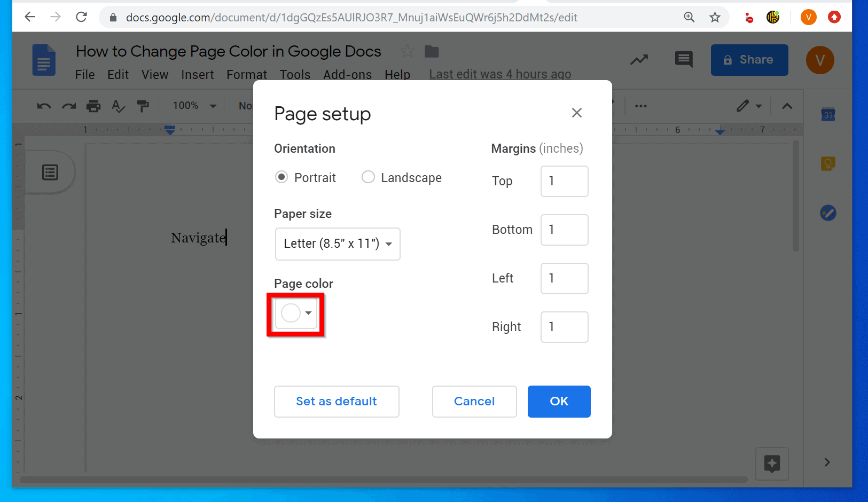The width and height of the screenshot is (868, 502).
Task: Open Google Keep side panel icon
Action: (x=828, y=163)
